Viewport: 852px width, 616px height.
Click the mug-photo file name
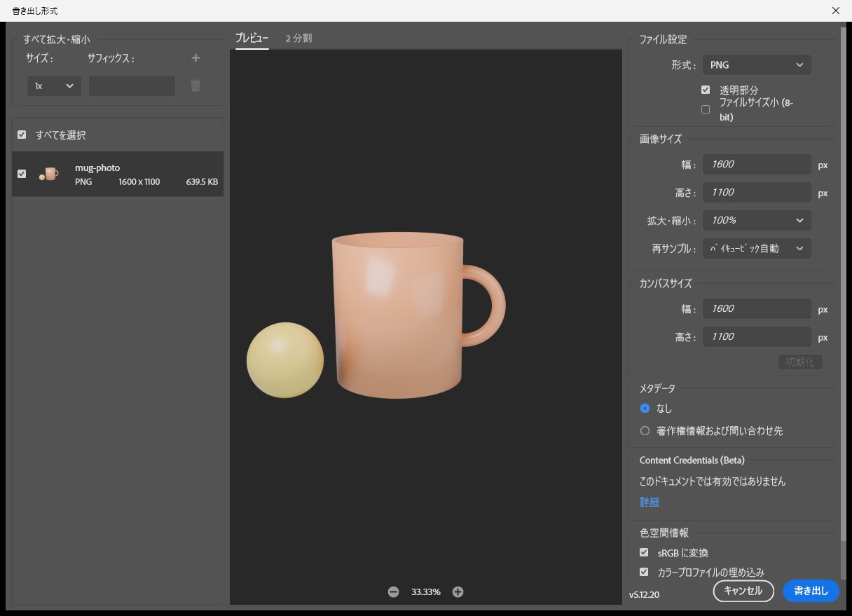(x=97, y=168)
